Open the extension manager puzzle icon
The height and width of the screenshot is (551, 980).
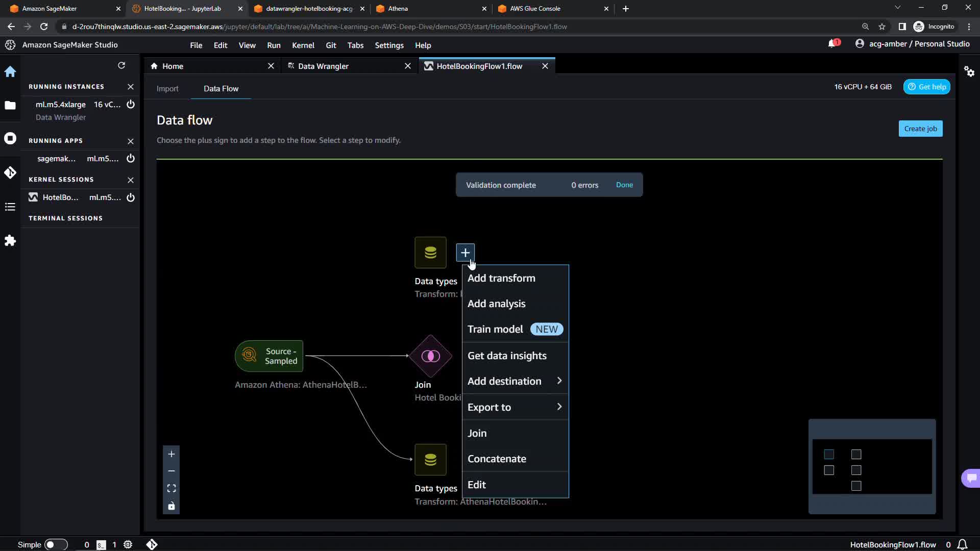point(10,241)
